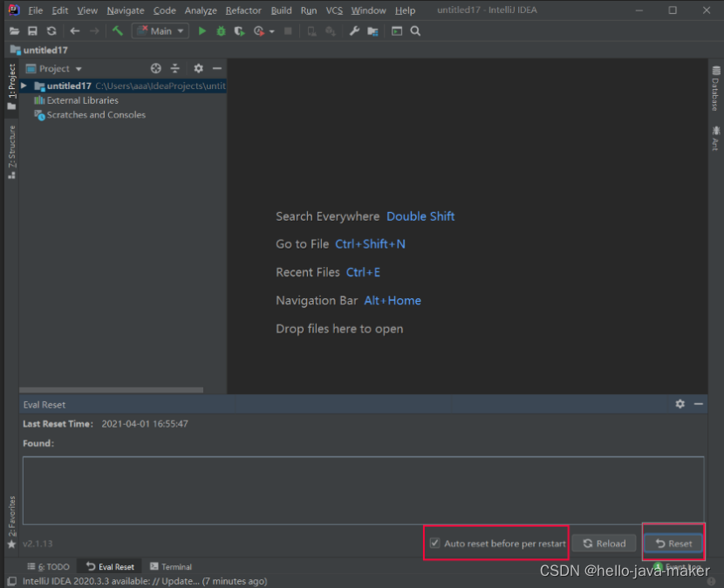This screenshot has width=724, height=588.
Task: Click the IDEA 2020.3.3 update status message
Action: [x=145, y=581]
